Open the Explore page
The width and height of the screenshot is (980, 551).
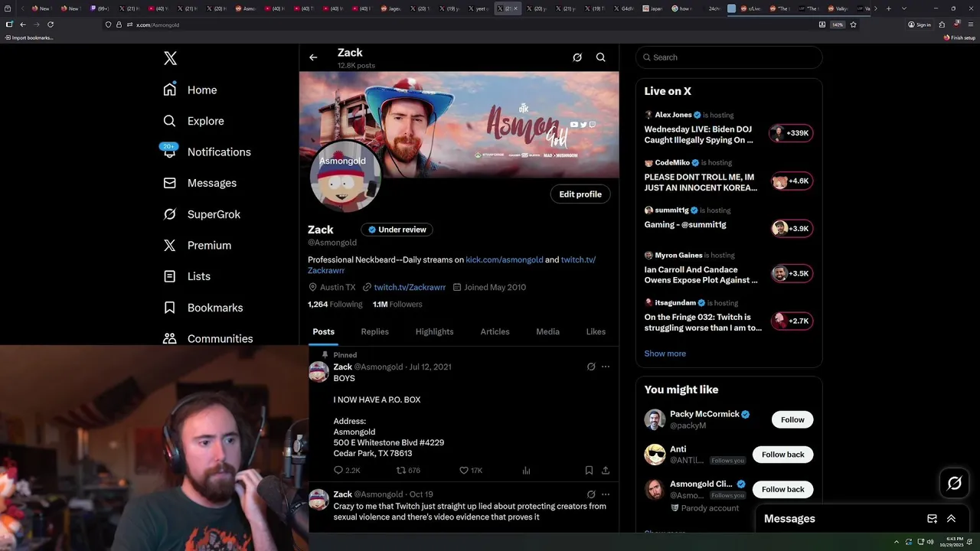(x=193, y=121)
